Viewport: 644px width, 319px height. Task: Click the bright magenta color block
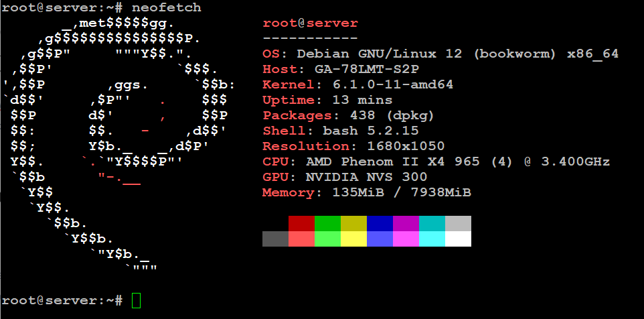[406, 239]
